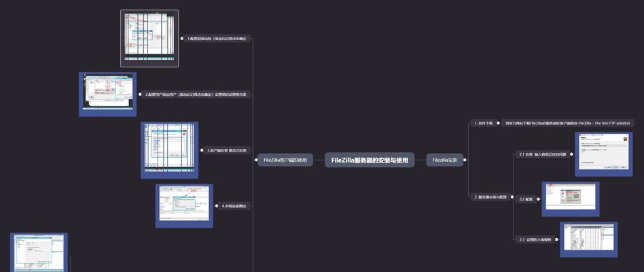The height and width of the screenshot is (272, 644).
Task: Select node 2.1 安装
Action: click(543, 154)
